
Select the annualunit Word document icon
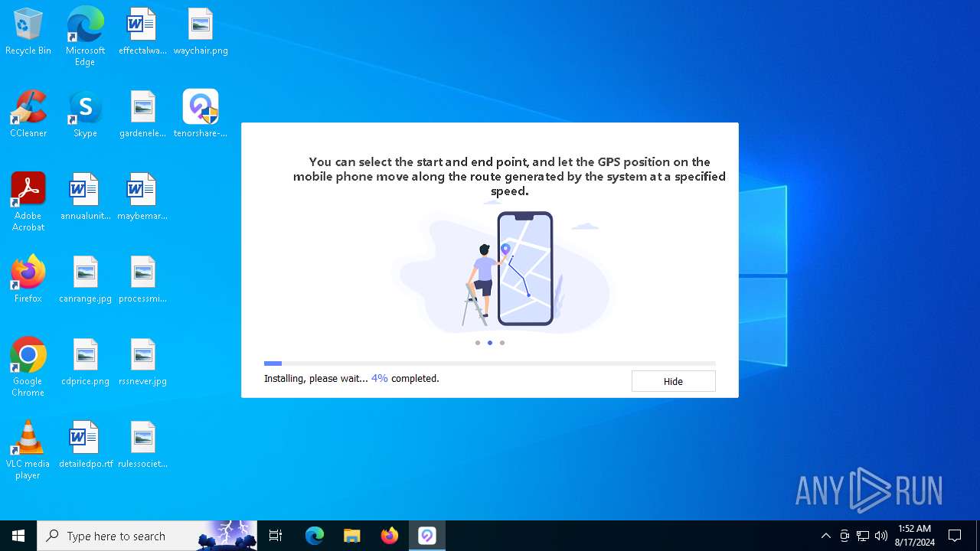[85, 197]
